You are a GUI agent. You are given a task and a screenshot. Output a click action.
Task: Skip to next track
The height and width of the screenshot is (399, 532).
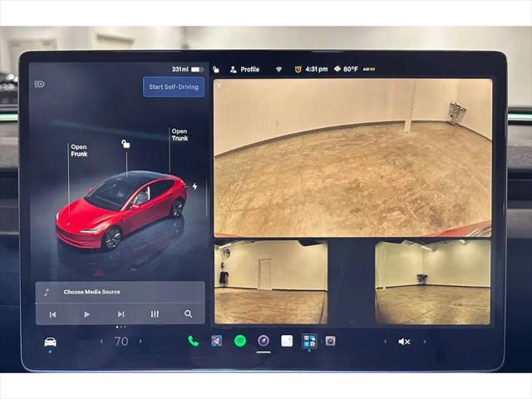pyautogui.click(x=121, y=314)
